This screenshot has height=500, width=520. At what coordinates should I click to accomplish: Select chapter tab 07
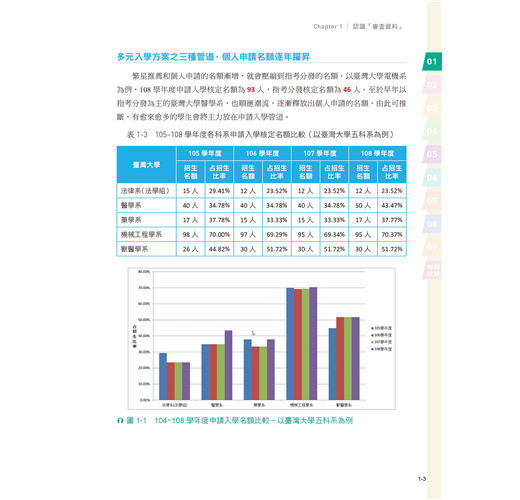[432, 201]
